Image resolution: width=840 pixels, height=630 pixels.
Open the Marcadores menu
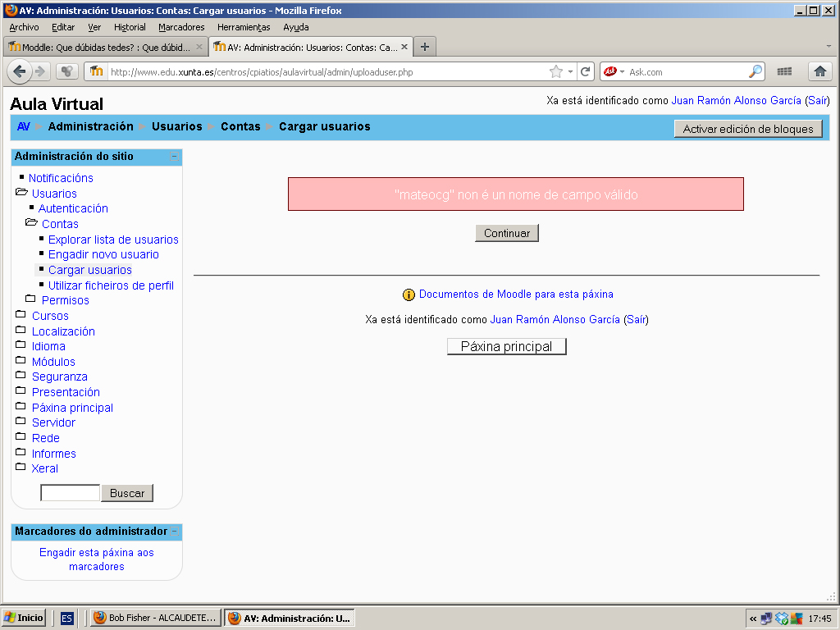[x=181, y=27]
